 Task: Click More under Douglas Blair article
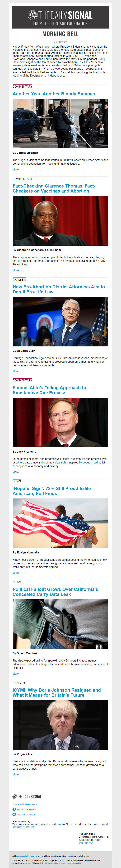tap(16, 371)
